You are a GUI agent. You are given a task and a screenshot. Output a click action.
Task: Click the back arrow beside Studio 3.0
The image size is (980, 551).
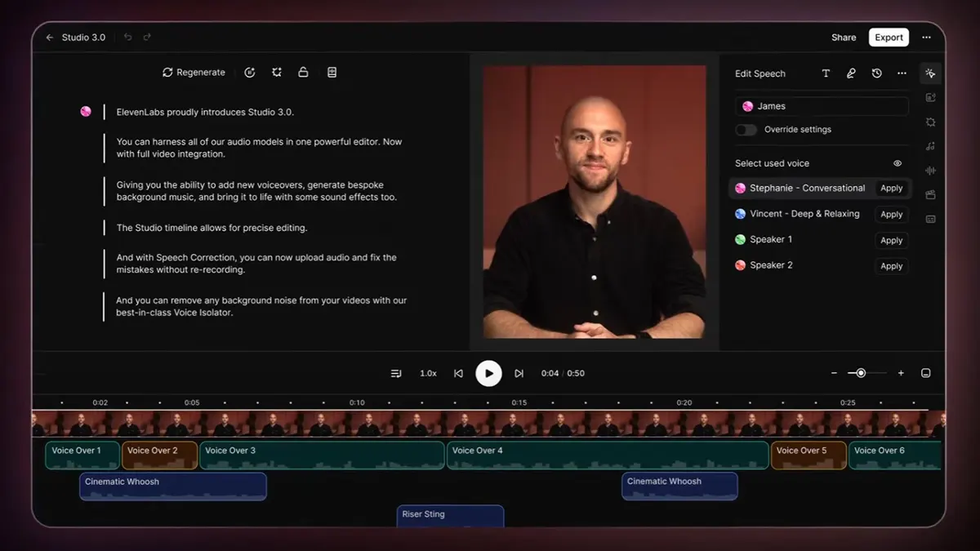(x=50, y=38)
